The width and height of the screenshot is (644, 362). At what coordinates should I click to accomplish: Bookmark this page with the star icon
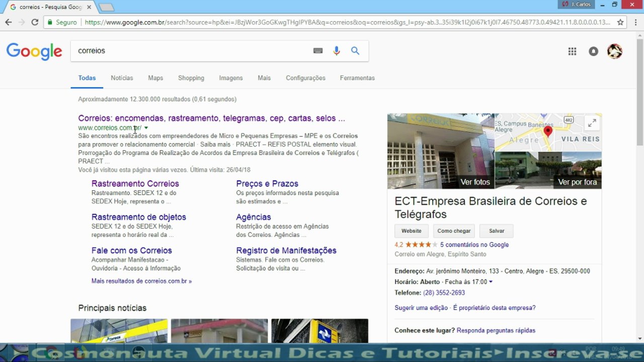point(620,22)
